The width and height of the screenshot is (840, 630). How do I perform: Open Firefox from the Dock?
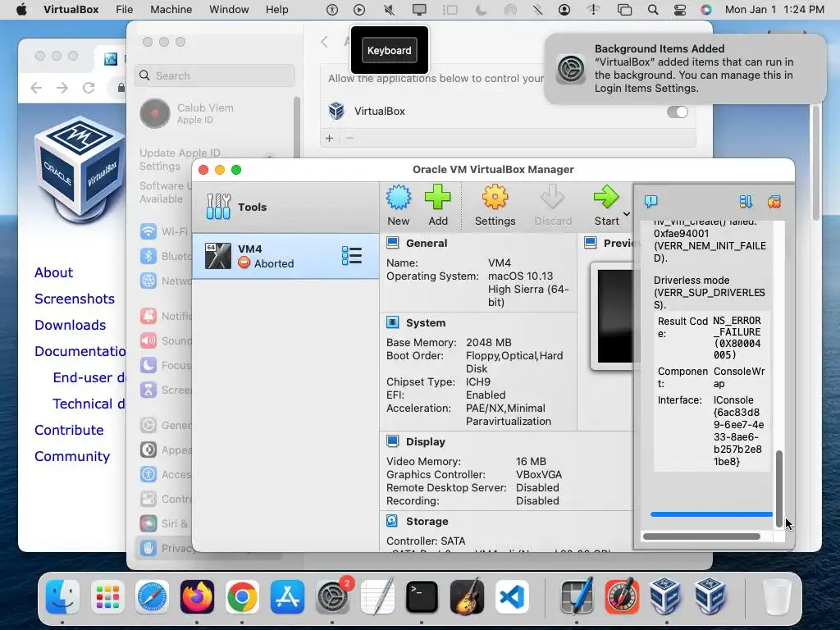[x=197, y=597]
